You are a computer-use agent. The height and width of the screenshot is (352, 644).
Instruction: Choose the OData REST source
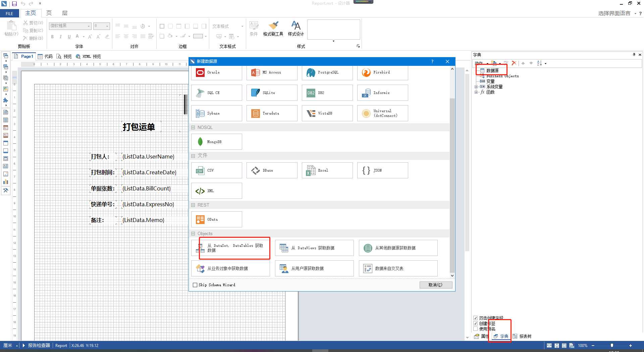pyautogui.click(x=216, y=219)
